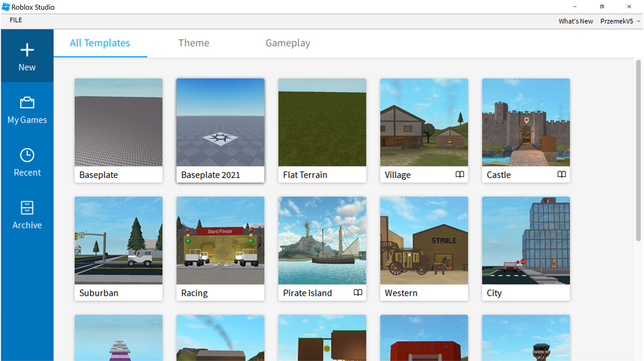This screenshot has width=644, height=361.
Task: Click the Flat Terrain label text
Action: point(305,175)
